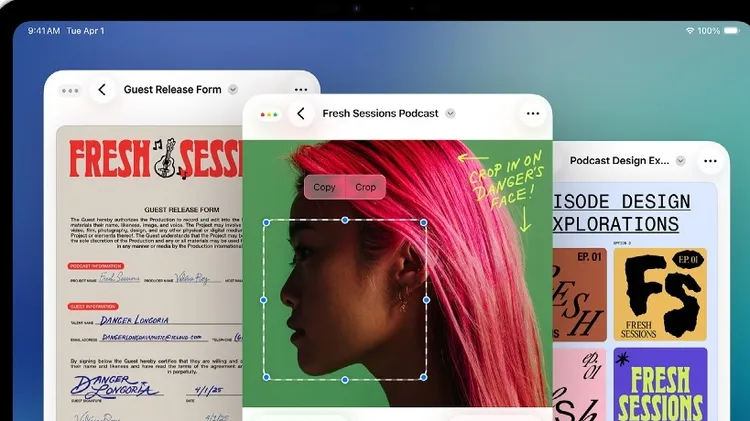Click the Guest Release Form window title

(x=172, y=89)
